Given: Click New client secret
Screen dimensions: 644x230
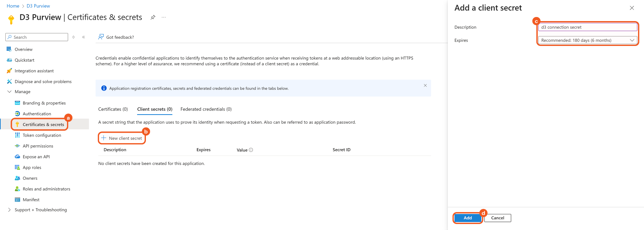Looking at the screenshot, I should pos(122,138).
